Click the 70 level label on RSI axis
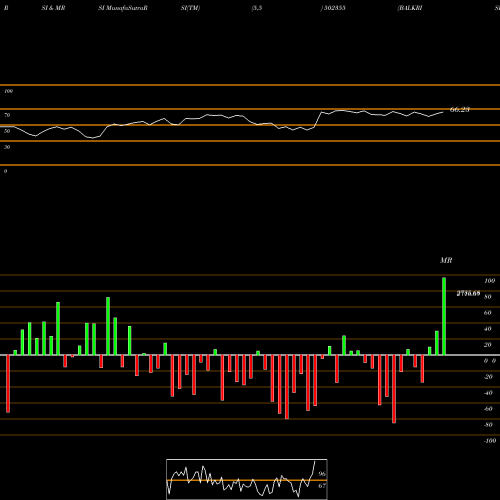This screenshot has height=500, width=500. [x=7, y=115]
